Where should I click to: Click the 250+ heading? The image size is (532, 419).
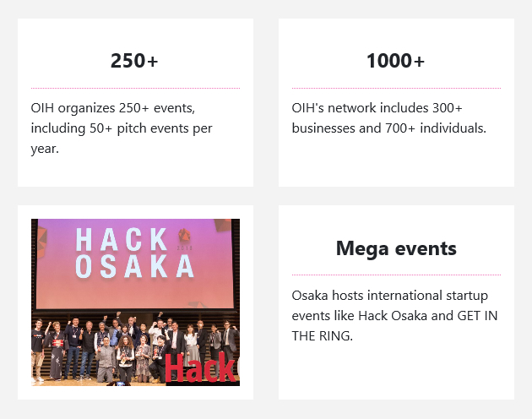pos(134,61)
